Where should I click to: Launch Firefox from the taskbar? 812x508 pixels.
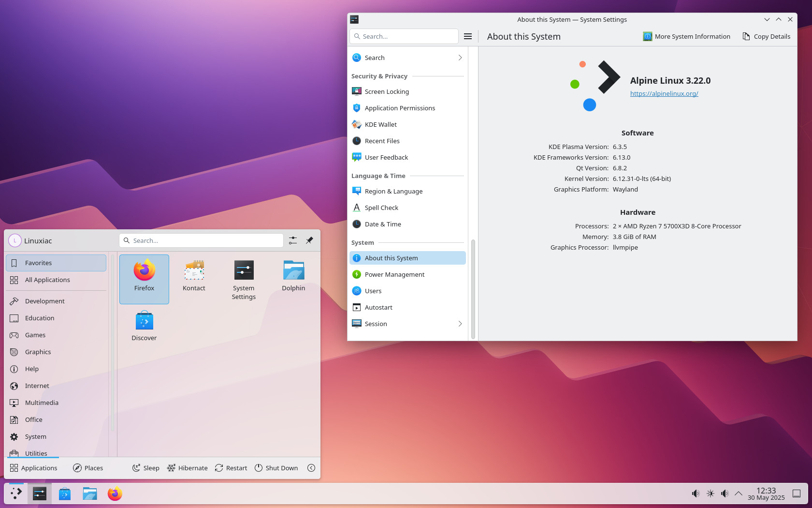(x=115, y=493)
